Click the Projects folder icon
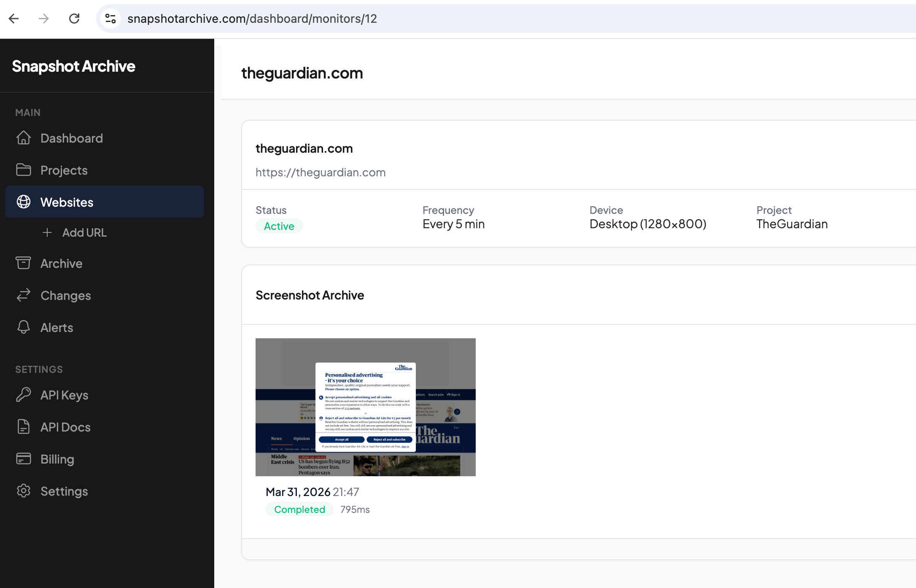Viewport: 916px width, 588px height. pos(24,170)
